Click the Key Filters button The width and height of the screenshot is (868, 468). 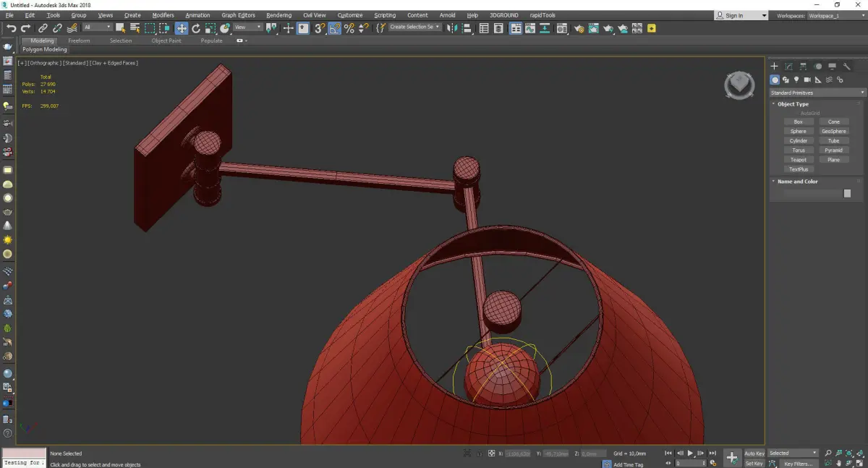[x=798, y=464]
